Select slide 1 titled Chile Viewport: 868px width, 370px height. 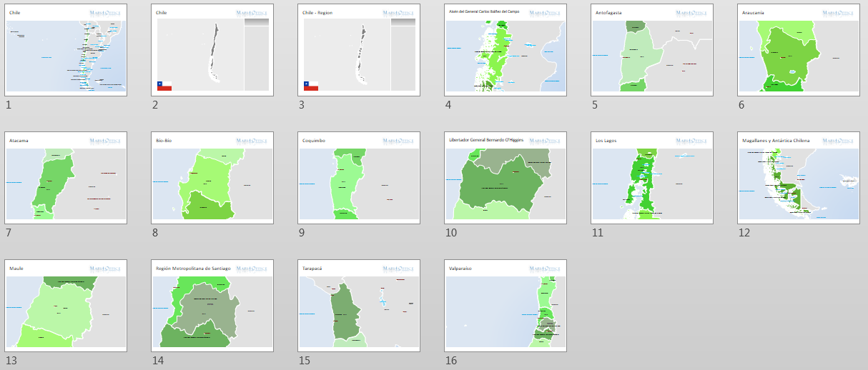[x=66, y=50]
